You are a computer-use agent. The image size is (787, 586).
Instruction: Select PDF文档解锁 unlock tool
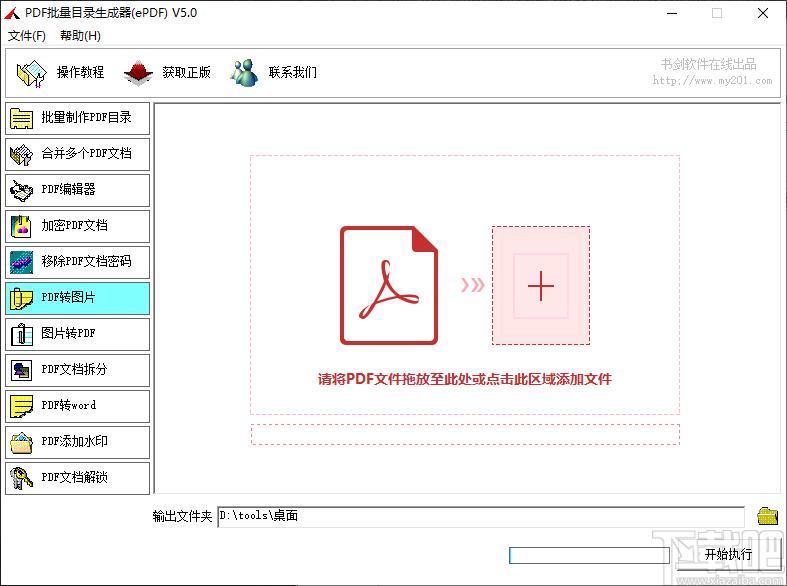(78, 478)
